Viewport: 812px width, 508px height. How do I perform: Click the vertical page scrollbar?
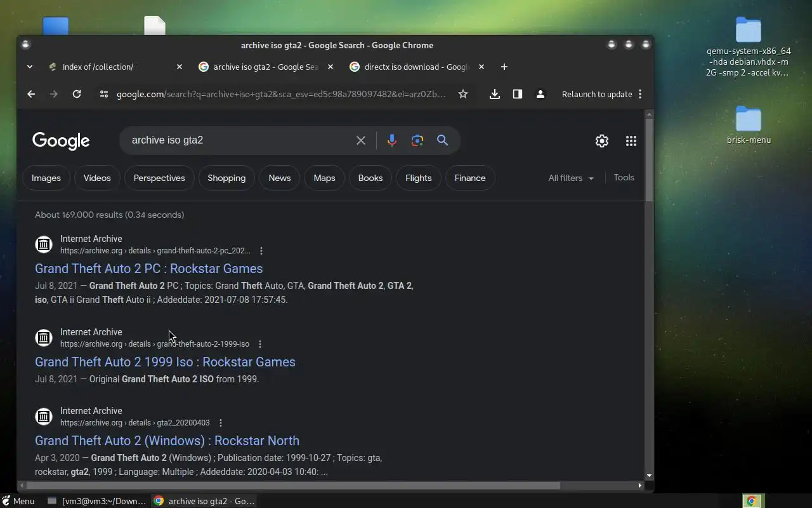pyautogui.click(x=649, y=160)
